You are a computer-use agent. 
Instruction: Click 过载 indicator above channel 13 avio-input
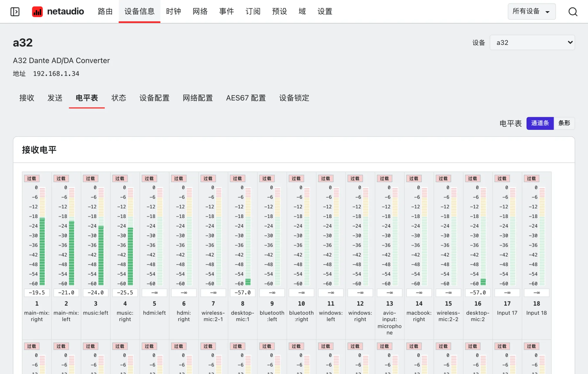pos(384,178)
